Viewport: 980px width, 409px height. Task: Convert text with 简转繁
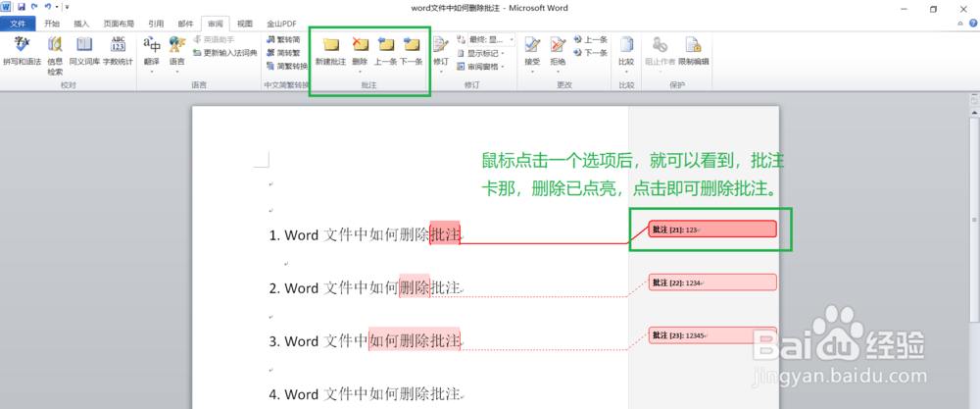[x=282, y=53]
